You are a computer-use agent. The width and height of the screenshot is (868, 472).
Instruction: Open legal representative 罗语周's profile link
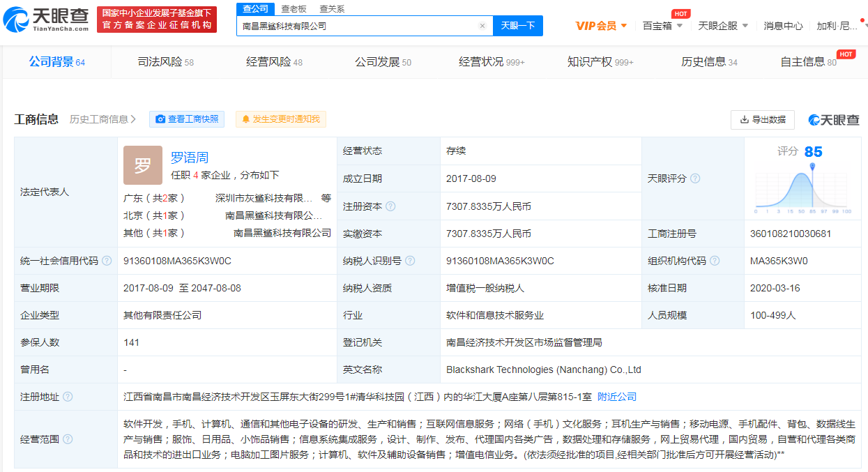coord(190,158)
